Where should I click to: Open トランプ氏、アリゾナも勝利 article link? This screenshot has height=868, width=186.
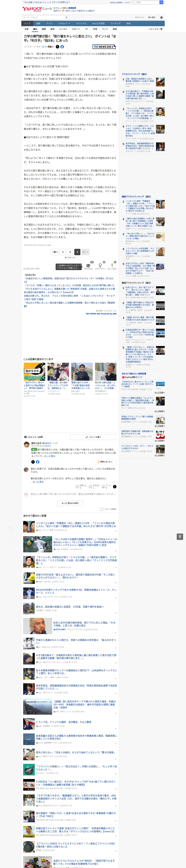point(63,722)
